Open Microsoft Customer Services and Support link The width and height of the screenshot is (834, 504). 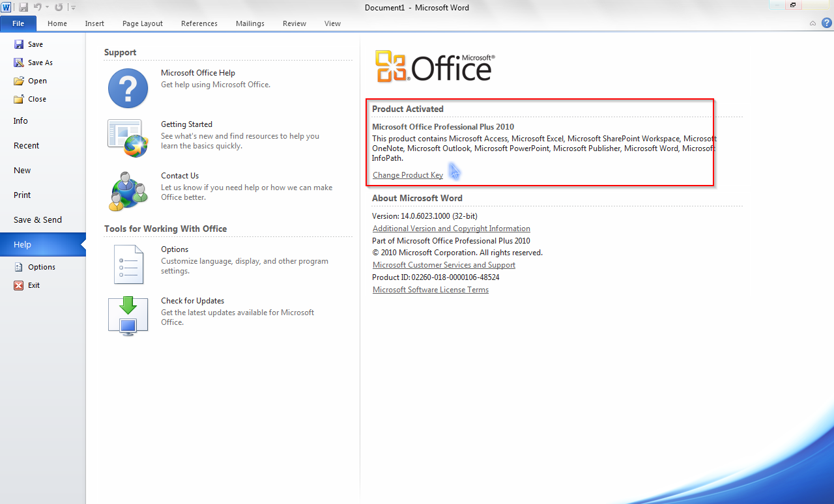[444, 265]
